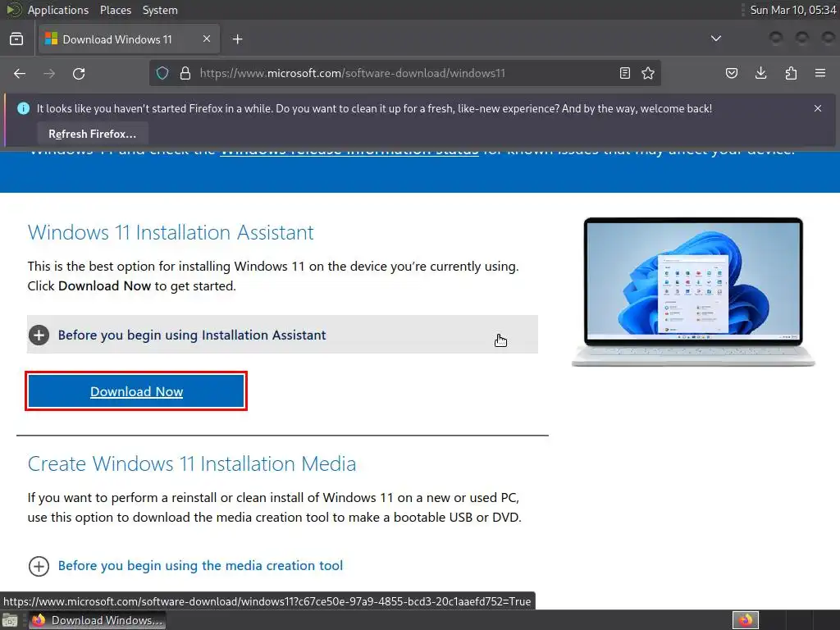Open the Downloads panel
The height and width of the screenshot is (630, 840).
(760, 73)
